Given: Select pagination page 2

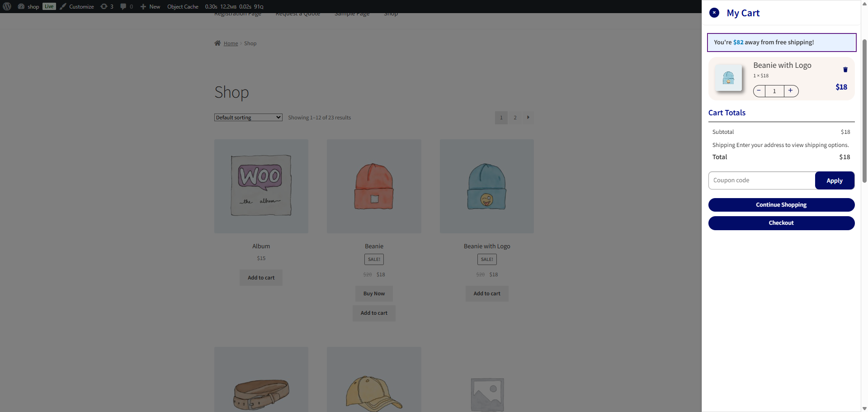Looking at the screenshot, I should click(x=515, y=118).
